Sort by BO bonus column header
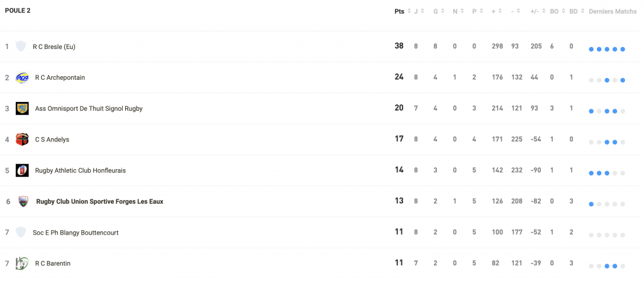Screen dimensions: 644x283 (557, 11)
